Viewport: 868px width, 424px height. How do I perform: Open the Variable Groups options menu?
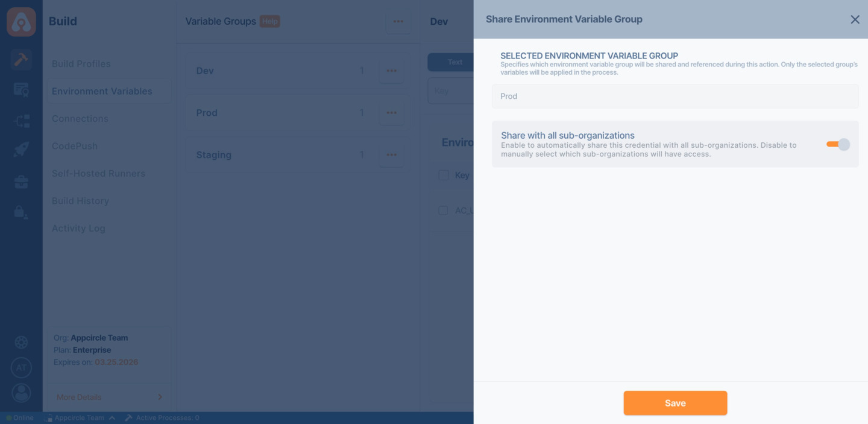click(x=398, y=21)
